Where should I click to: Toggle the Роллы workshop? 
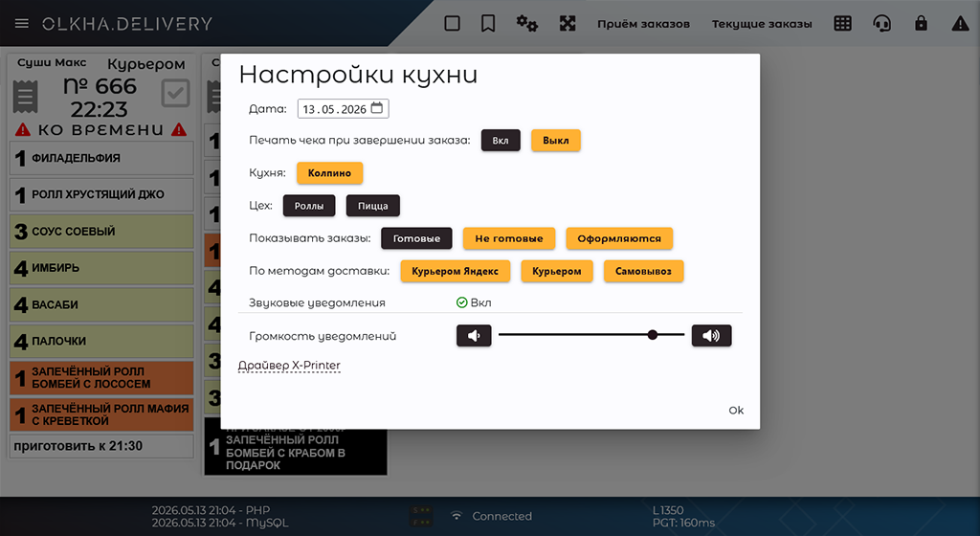[x=309, y=206]
